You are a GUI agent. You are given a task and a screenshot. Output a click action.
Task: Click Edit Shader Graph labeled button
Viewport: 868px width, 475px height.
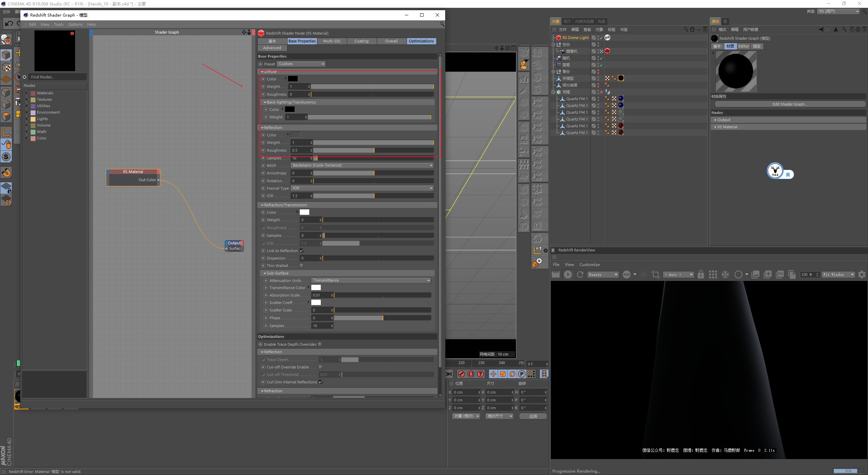[x=789, y=104]
